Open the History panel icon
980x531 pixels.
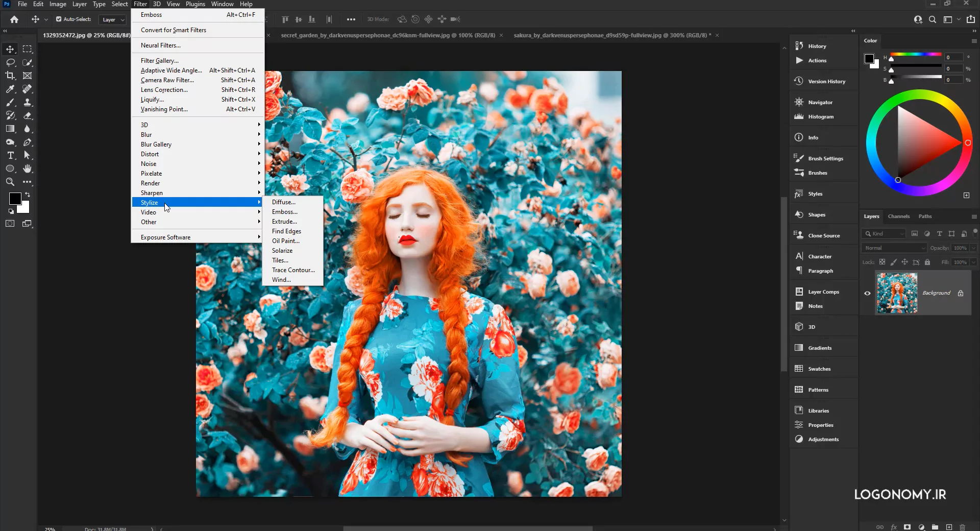(799, 46)
